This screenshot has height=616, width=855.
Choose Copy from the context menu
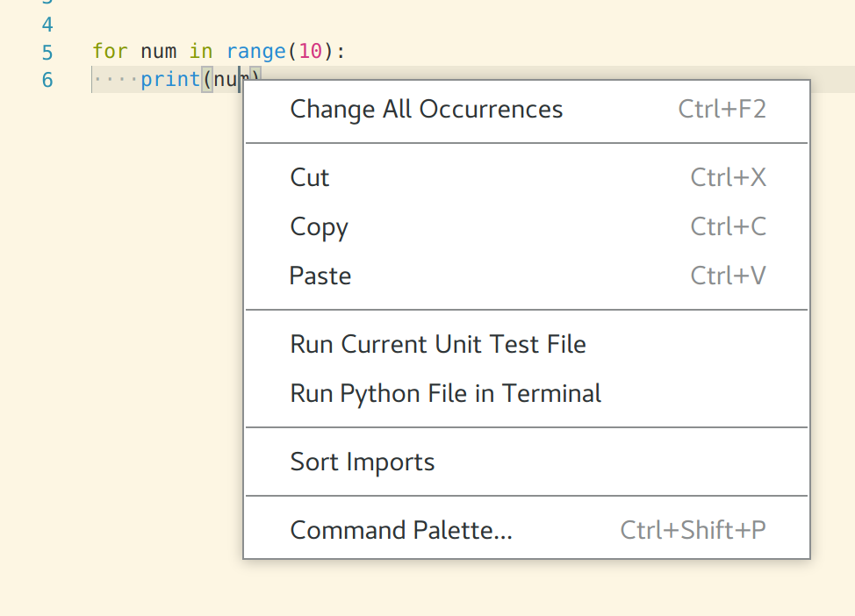click(318, 226)
